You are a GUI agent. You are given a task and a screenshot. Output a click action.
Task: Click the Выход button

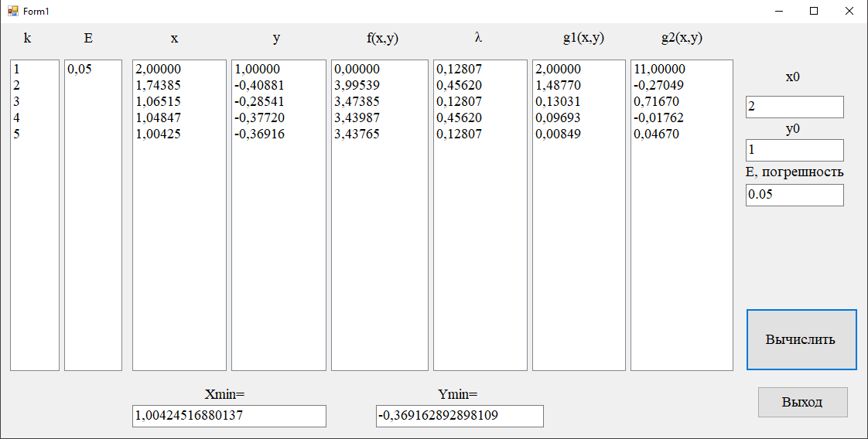pyautogui.click(x=803, y=402)
